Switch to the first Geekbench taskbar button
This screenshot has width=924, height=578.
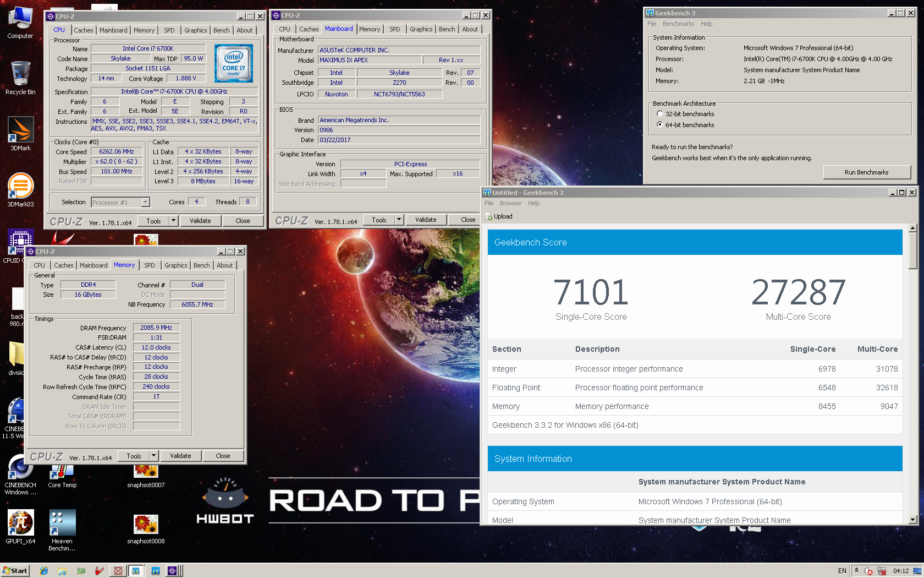136,571
